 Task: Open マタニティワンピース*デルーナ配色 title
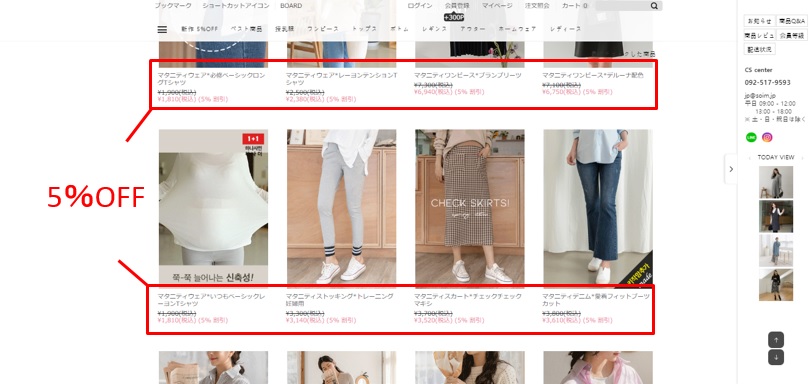pos(593,75)
